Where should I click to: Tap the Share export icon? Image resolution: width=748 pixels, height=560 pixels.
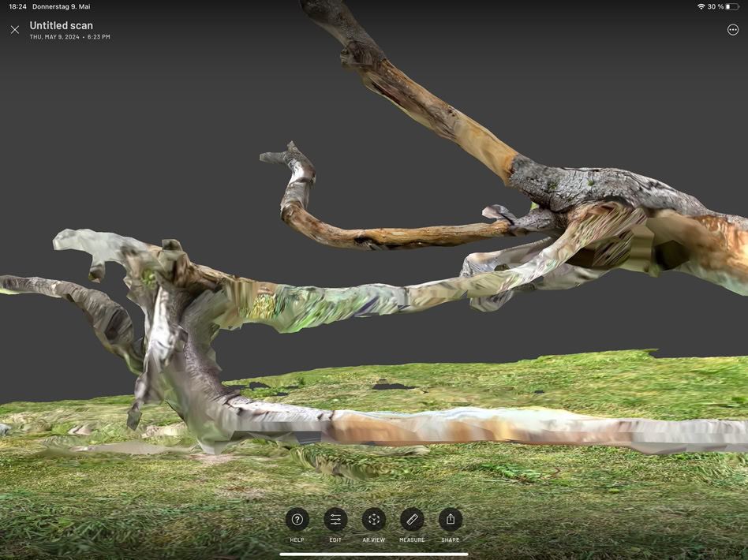pyautogui.click(x=450, y=520)
